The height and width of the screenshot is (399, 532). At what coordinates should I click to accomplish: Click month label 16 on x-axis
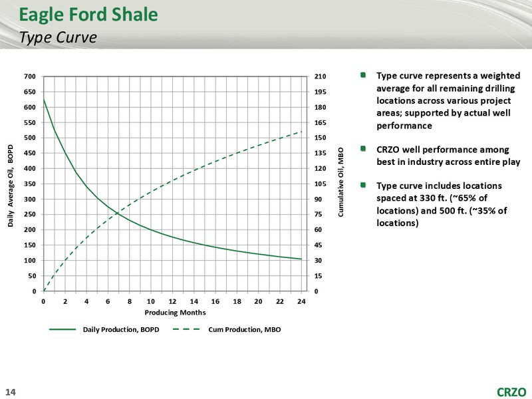click(x=215, y=301)
